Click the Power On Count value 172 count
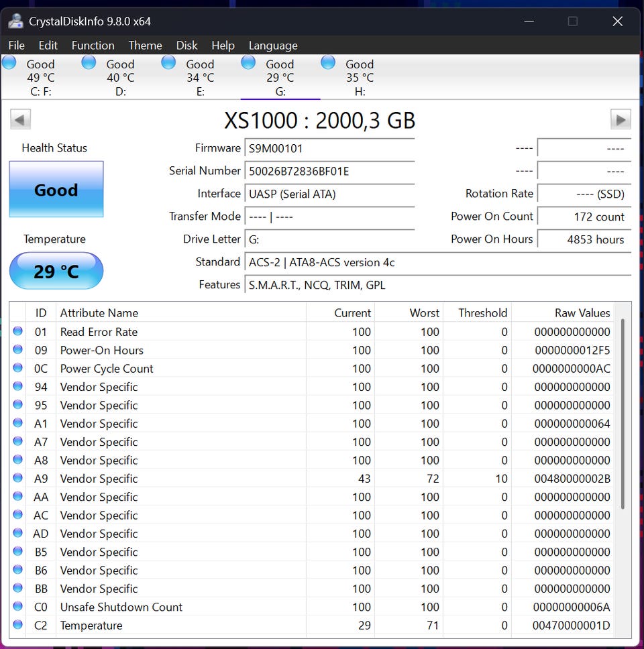The width and height of the screenshot is (644, 649). coord(584,217)
